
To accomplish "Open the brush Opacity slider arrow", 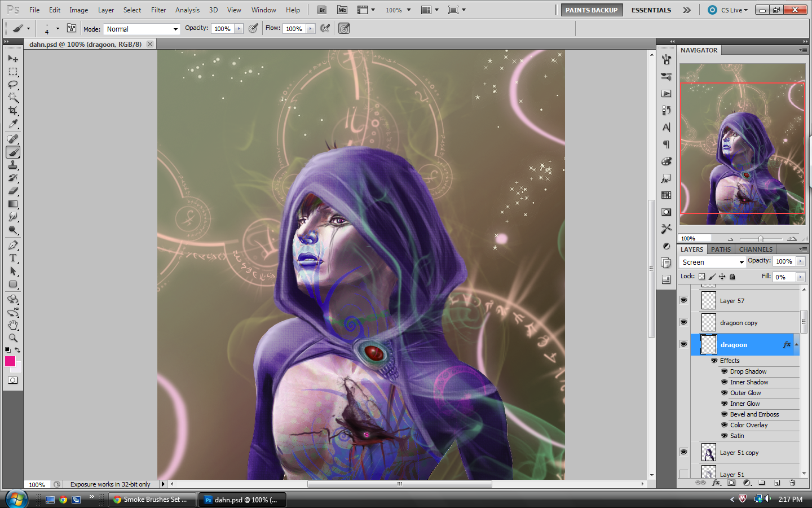I will pyautogui.click(x=239, y=29).
